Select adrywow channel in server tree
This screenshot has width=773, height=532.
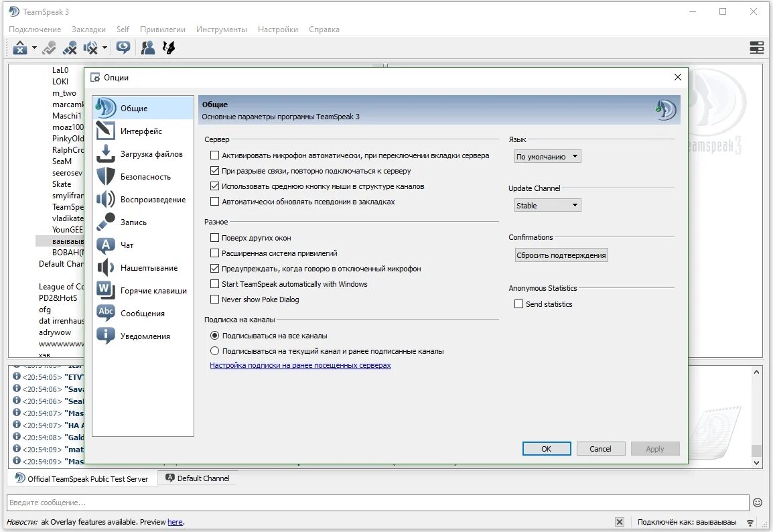click(55, 332)
